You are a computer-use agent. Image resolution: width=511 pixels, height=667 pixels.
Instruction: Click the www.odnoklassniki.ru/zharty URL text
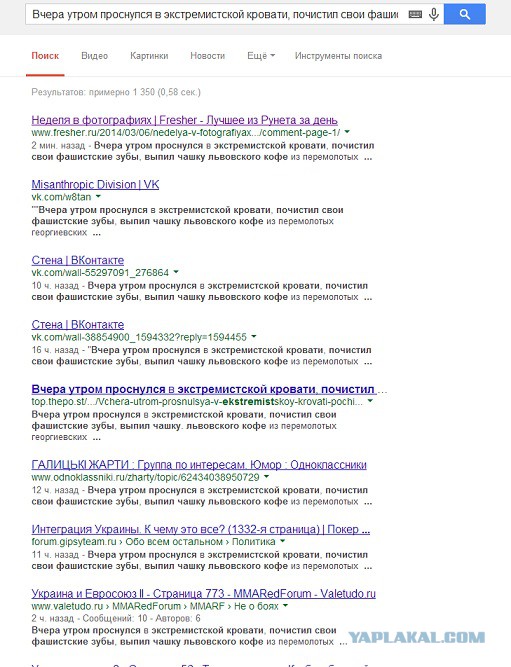(146, 477)
